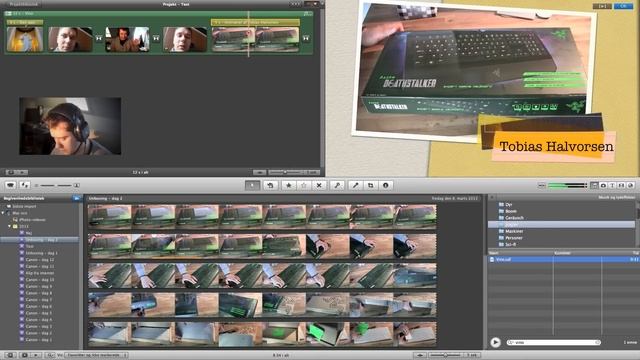Open the voiceover microphone tool

pyautogui.click(x=356, y=185)
